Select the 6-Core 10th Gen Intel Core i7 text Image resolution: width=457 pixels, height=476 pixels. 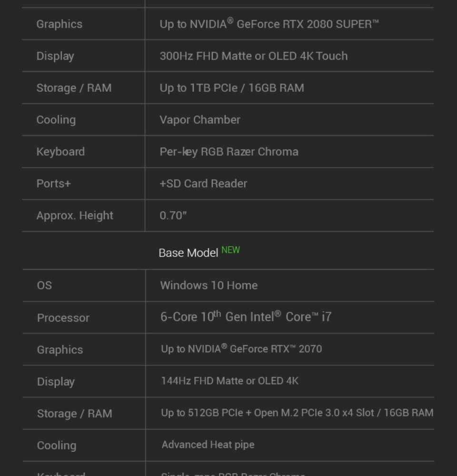(246, 317)
